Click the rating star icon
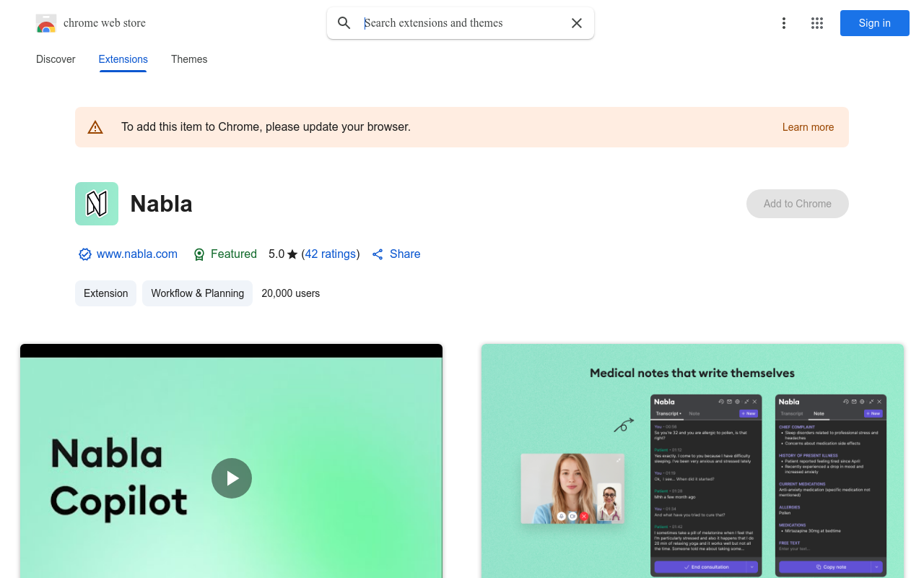The image size is (924, 578). (292, 254)
